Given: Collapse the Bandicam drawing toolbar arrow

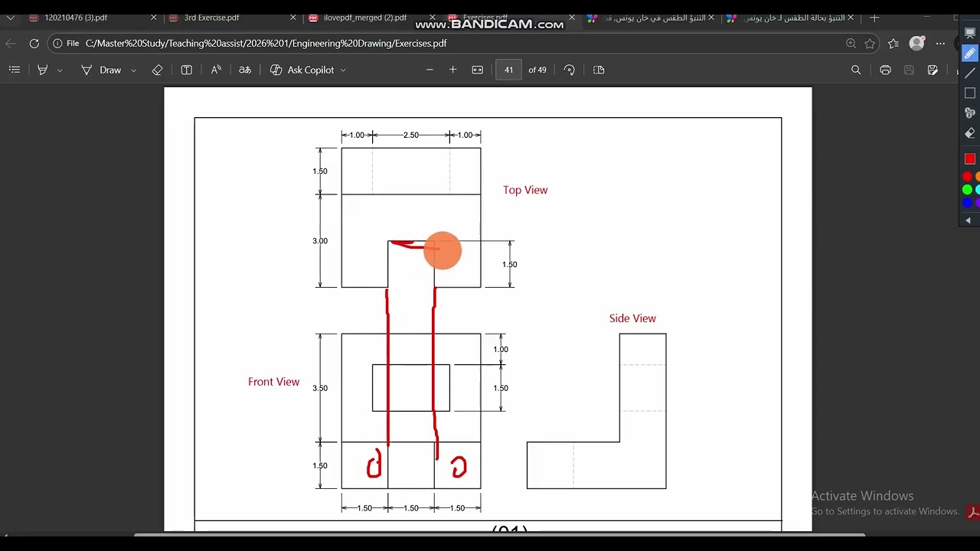Looking at the screenshot, I should click(968, 220).
